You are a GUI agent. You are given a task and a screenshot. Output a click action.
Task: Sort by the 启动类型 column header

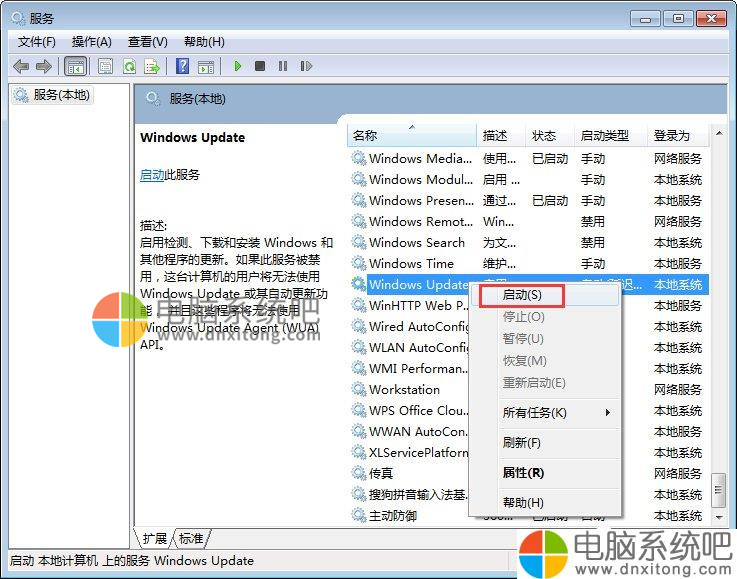(611, 136)
